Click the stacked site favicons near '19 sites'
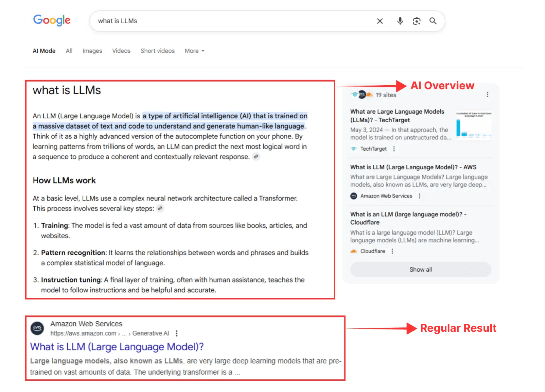The height and width of the screenshot is (392, 545). tap(362, 95)
